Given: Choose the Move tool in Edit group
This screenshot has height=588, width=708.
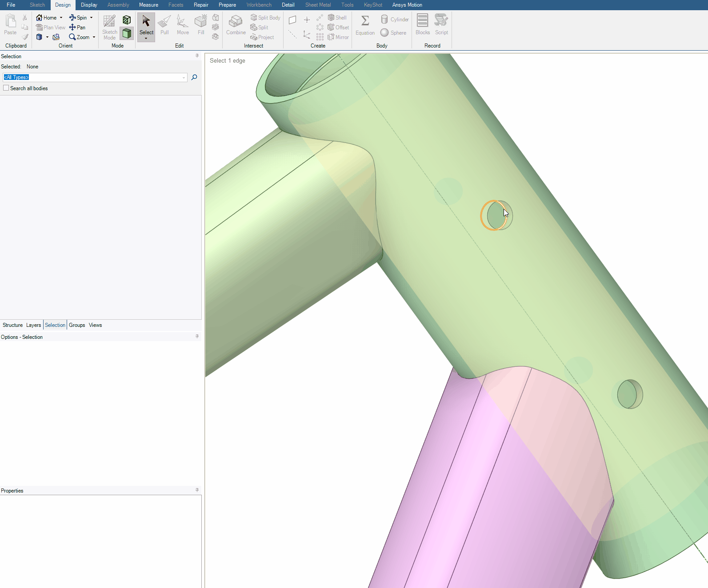Looking at the screenshot, I should (183, 25).
